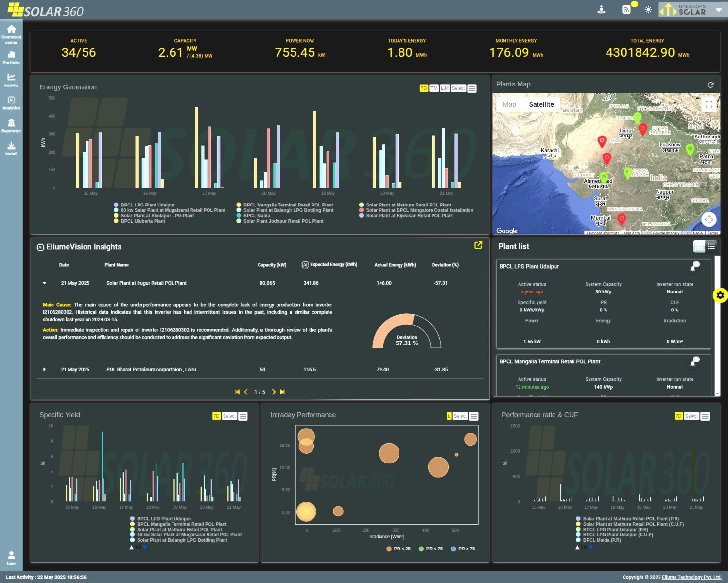Open the Install sidebar section
Image resolution: width=728 pixels, height=583 pixels.
[11, 149]
